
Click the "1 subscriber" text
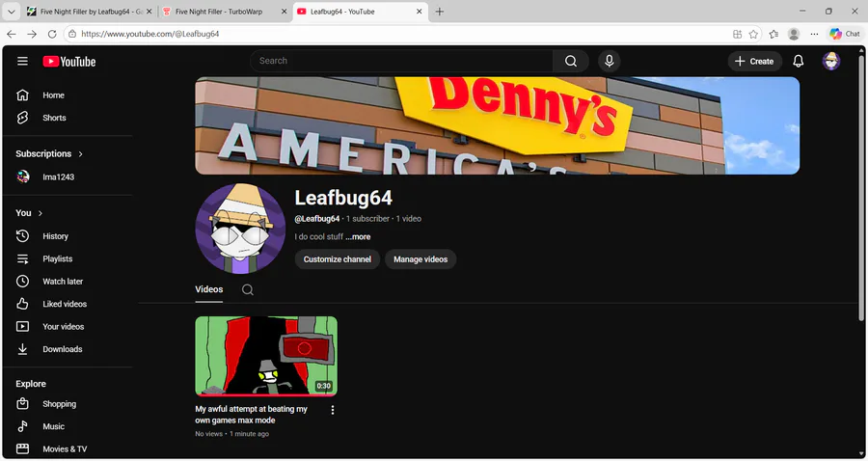pyautogui.click(x=367, y=219)
